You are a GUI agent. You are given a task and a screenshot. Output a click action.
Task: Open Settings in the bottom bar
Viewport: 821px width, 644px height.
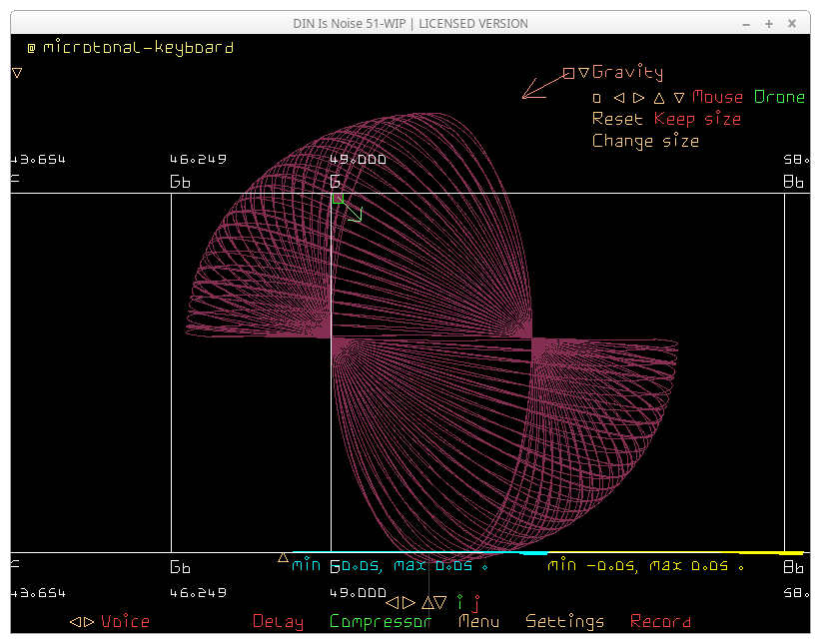[x=564, y=621]
